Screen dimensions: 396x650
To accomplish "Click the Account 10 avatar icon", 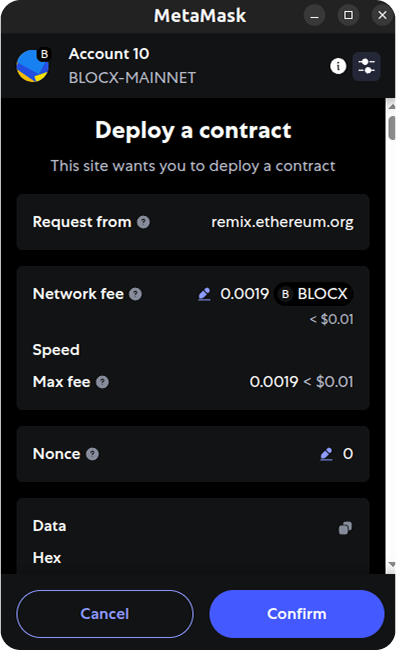I will [x=33, y=65].
